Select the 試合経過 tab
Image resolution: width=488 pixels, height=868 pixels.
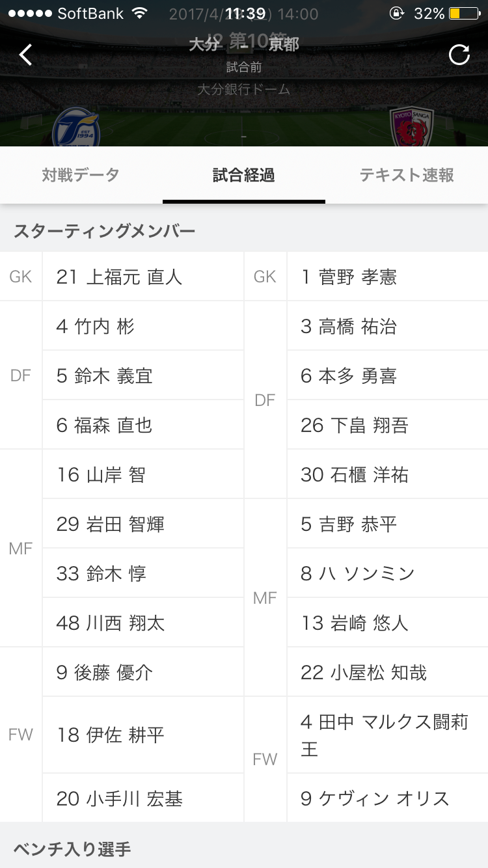(x=243, y=175)
